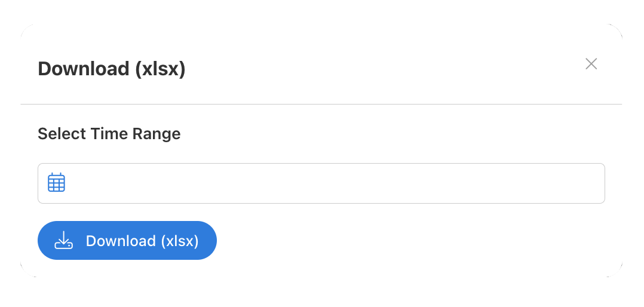Image resolution: width=644 pixels, height=307 pixels.
Task: Click the word 'Range' in the label
Action: click(x=157, y=134)
